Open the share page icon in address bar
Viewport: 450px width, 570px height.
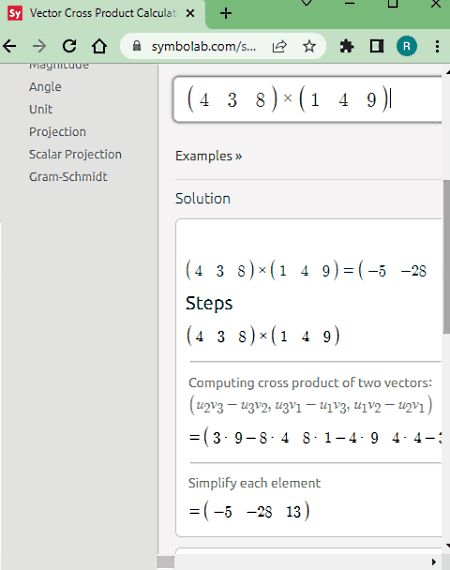[280, 46]
